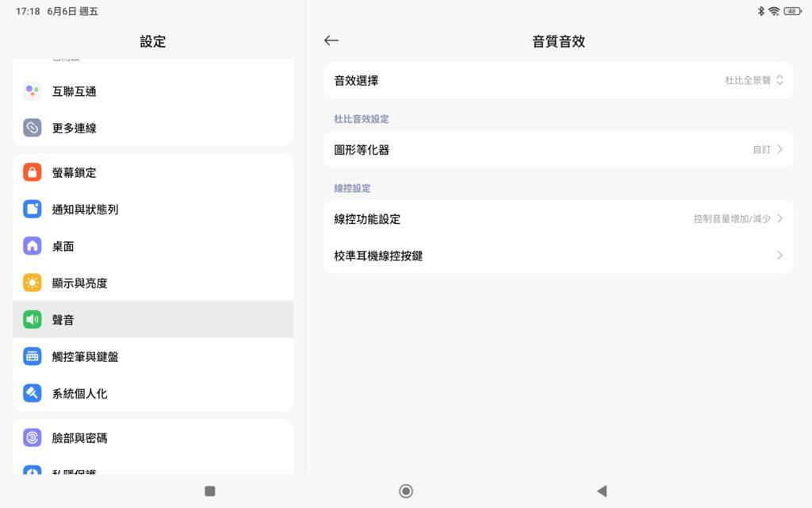Expand 線控功能設定 options
The width and height of the screenshot is (812, 508).
point(558,219)
